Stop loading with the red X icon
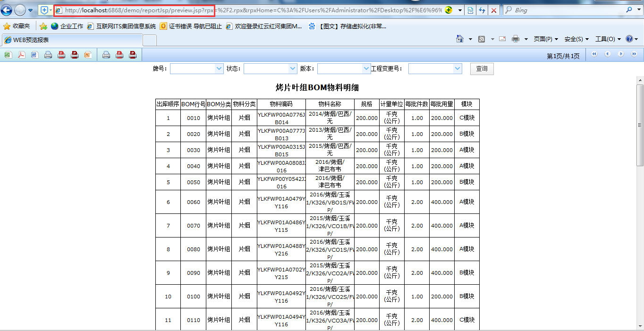Image resolution: width=644 pixels, height=331 pixels. (x=494, y=10)
